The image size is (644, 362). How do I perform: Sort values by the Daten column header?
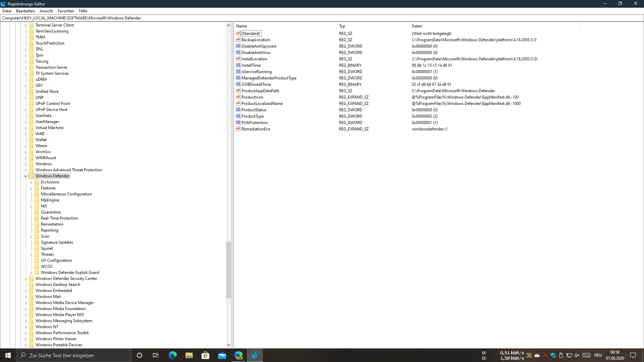[494, 26]
